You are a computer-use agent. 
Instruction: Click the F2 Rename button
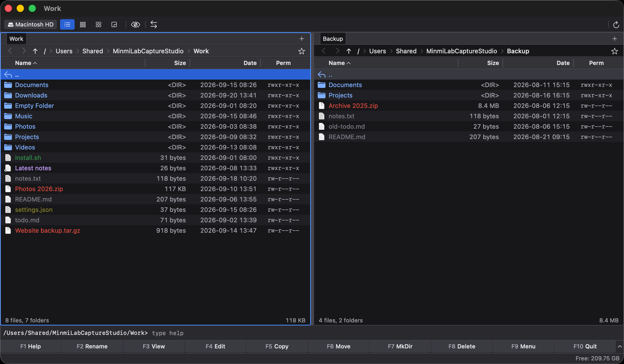[92, 346]
